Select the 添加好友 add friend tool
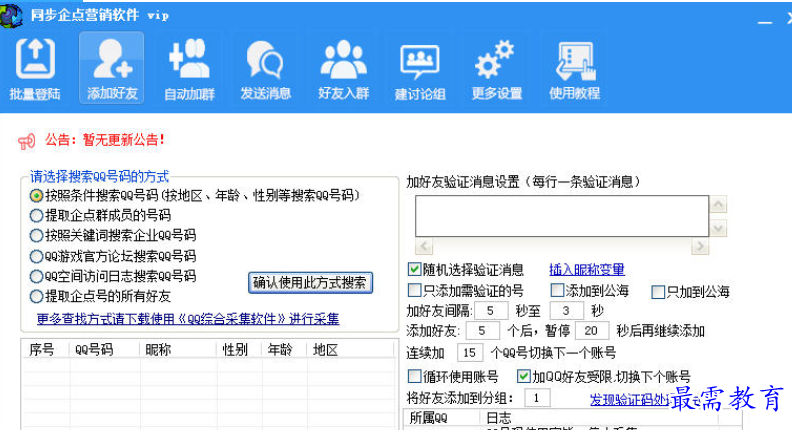This screenshot has height=430, width=792. tap(112, 68)
